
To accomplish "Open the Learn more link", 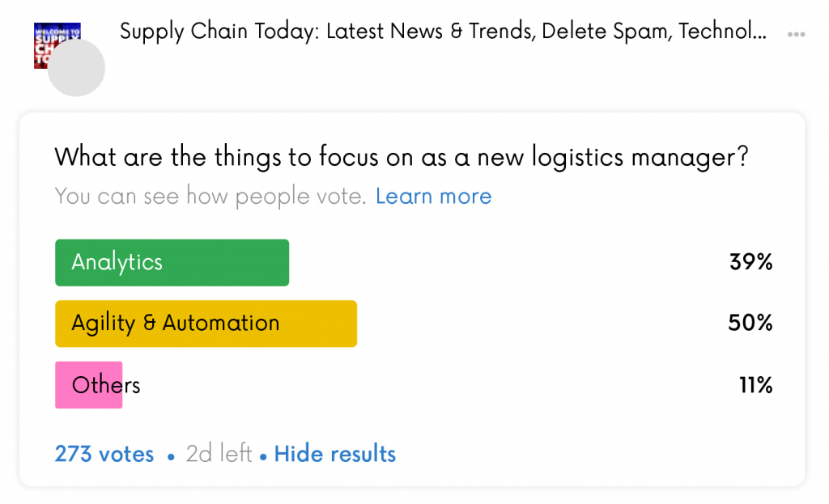I will click(434, 197).
